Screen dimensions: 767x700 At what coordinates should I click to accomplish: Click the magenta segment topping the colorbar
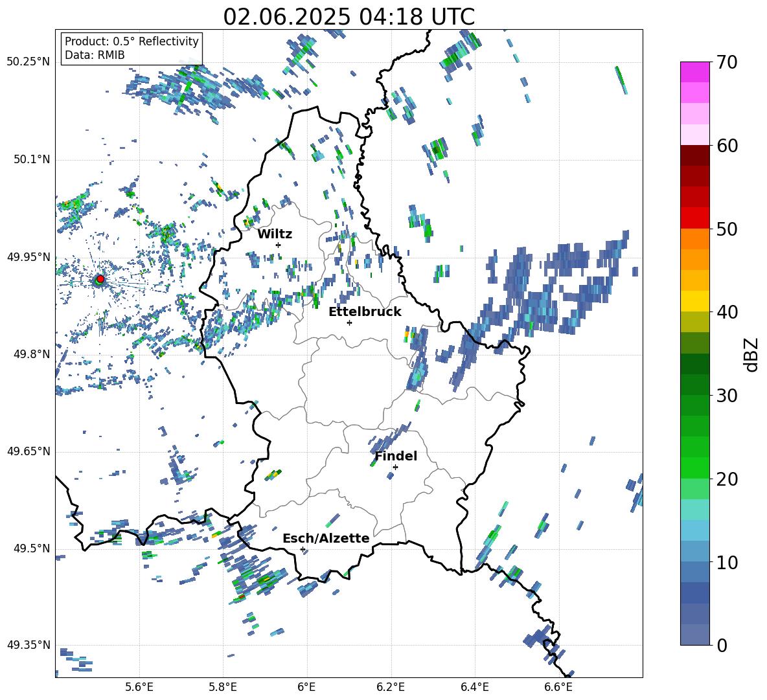[694, 72]
